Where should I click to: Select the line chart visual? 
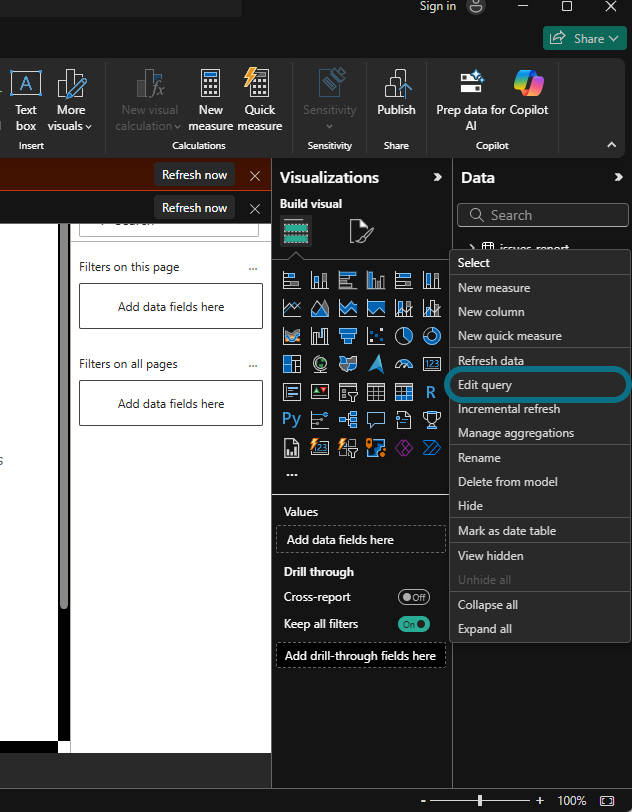292,308
